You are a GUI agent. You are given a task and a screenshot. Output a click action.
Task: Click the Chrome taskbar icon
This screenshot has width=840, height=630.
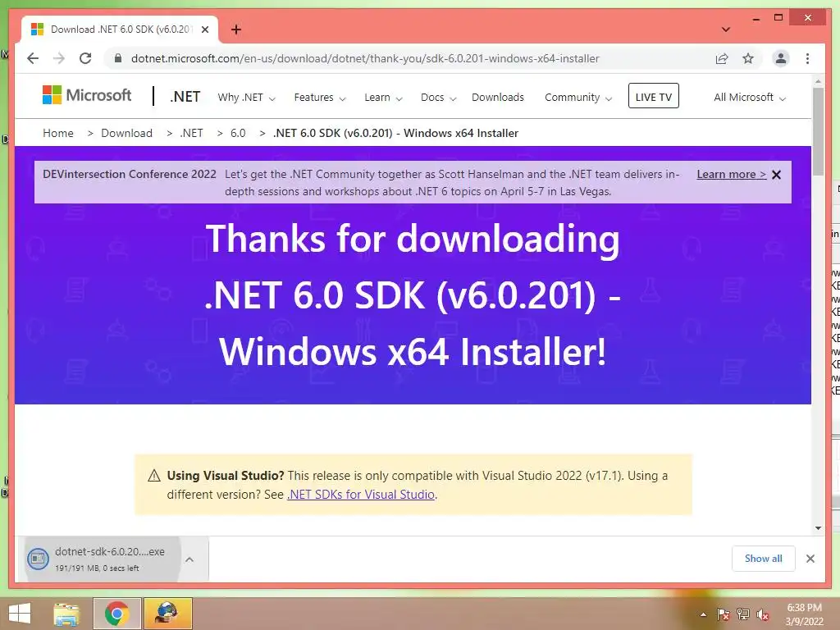click(x=116, y=614)
